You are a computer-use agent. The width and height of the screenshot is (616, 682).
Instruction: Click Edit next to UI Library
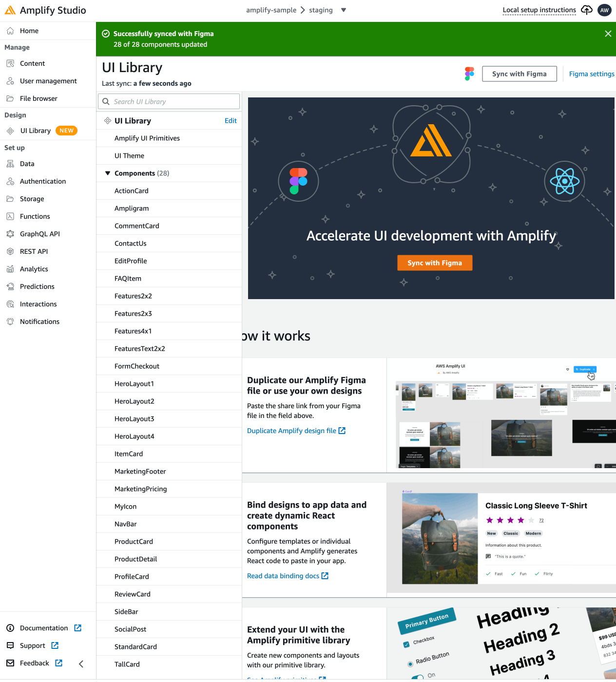point(231,120)
